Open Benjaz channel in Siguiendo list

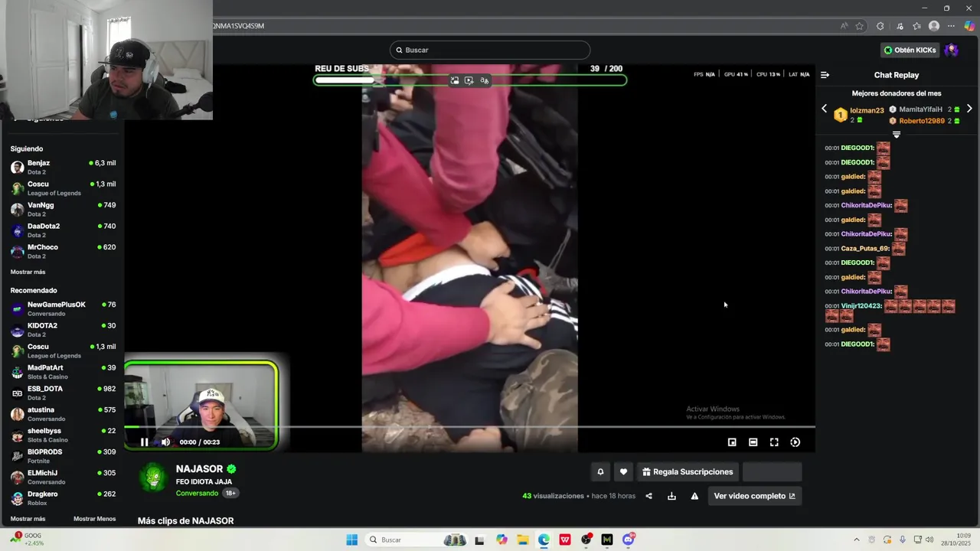click(x=63, y=167)
